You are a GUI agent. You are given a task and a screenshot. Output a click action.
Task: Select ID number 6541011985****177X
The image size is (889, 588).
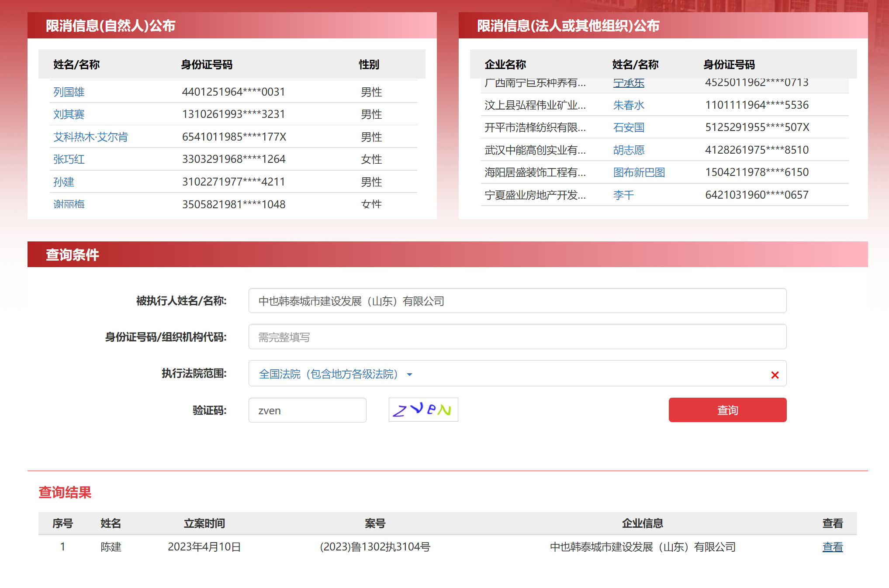tap(234, 137)
